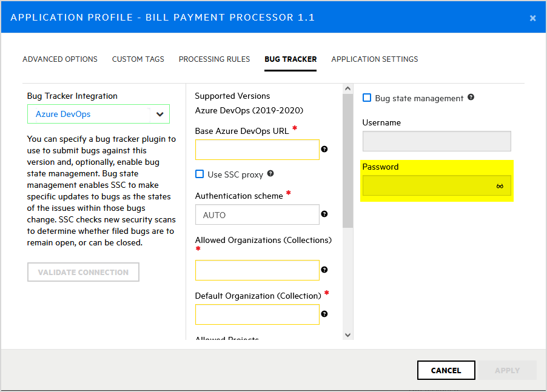Click help icon next to Use SSC proxy
The image size is (547, 392).
point(270,174)
